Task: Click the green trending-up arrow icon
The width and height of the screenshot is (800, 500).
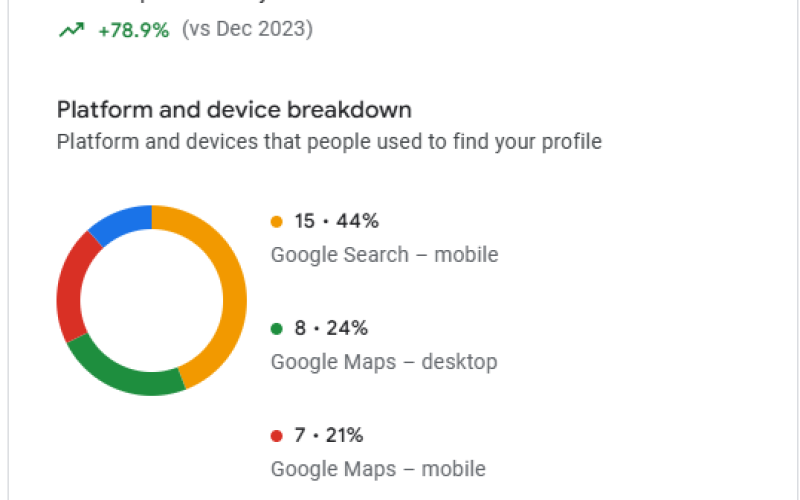Action: [x=71, y=30]
